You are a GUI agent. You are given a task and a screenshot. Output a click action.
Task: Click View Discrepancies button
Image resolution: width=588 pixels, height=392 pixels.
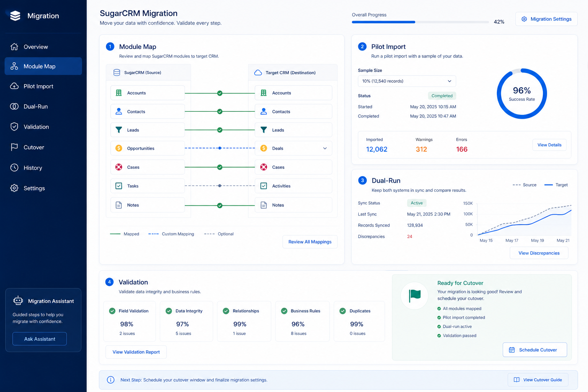tap(539, 253)
